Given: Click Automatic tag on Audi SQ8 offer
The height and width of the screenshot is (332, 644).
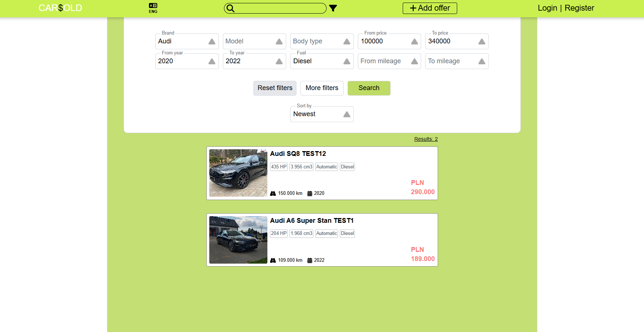Looking at the screenshot, I should click(x=327, y=167).
